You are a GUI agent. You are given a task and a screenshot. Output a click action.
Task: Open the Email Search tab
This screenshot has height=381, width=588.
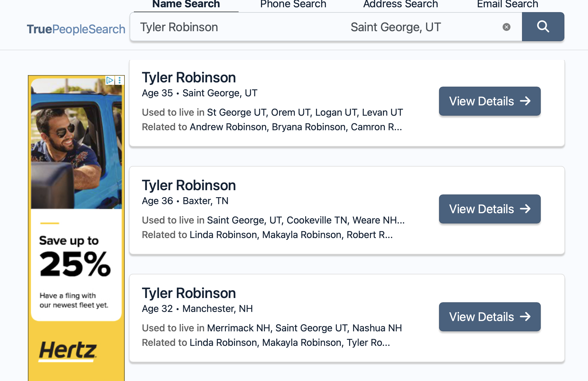coord(507,4)
